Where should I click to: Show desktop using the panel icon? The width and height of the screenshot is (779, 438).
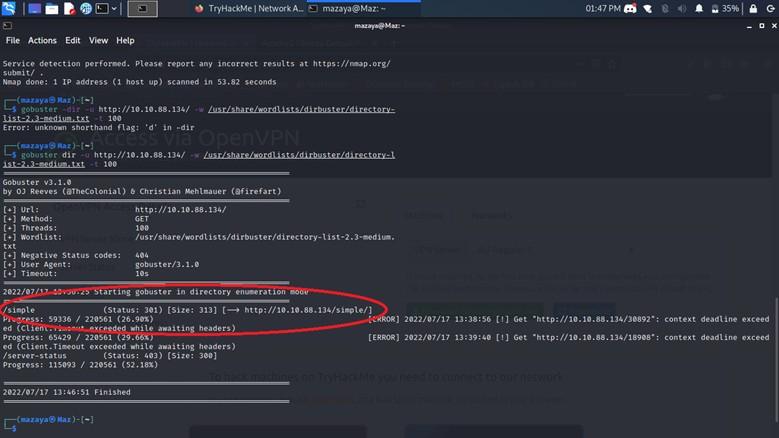[x=33, y=8]
